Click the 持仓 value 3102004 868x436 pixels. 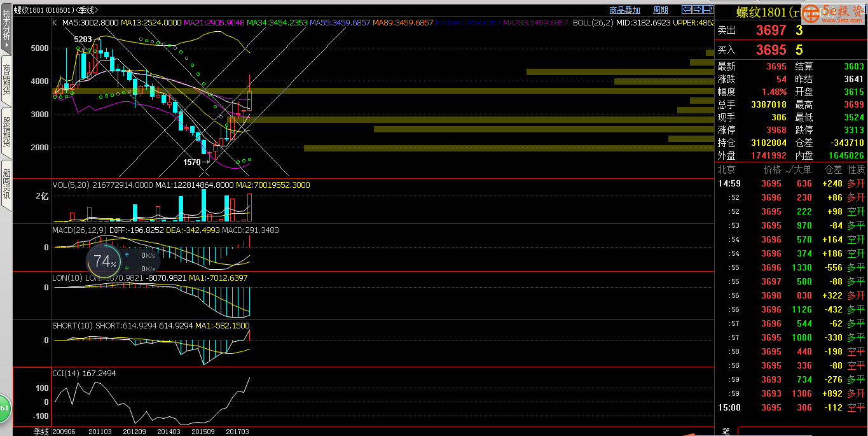point(769,143)
